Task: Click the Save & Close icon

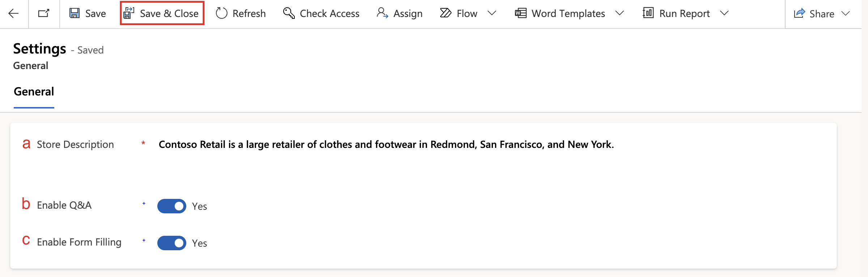Action: tap(129, 13)
